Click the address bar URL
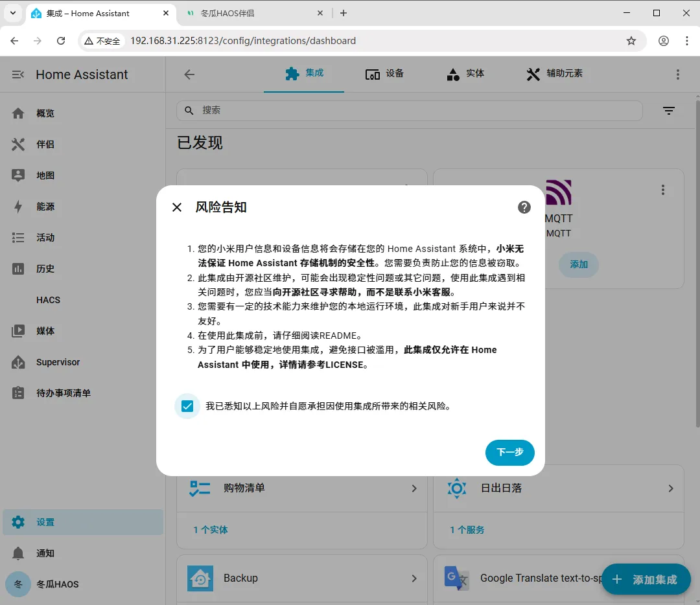 pos(243,41)
